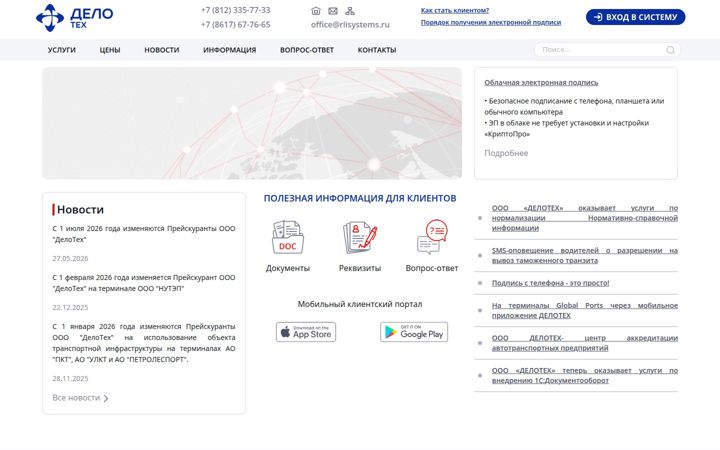The height and width of the screenshot is (450, 720).
Task: Open link about нормализации Нормативно-справочной информации
Action: pyautogui.click(x=585, y=218)
